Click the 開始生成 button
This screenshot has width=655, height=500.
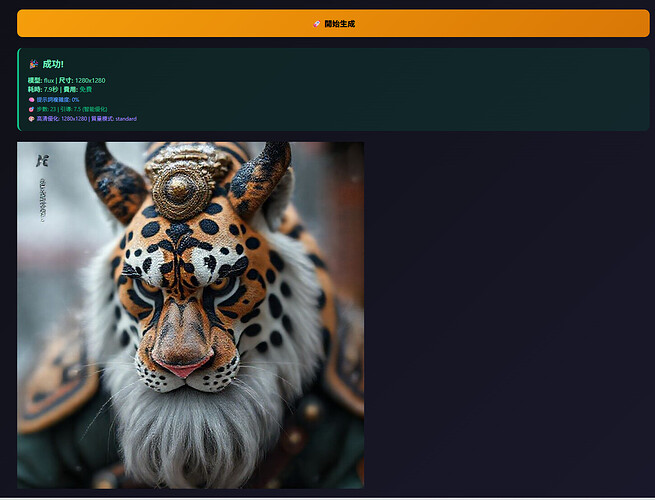[x=333, y=23]
